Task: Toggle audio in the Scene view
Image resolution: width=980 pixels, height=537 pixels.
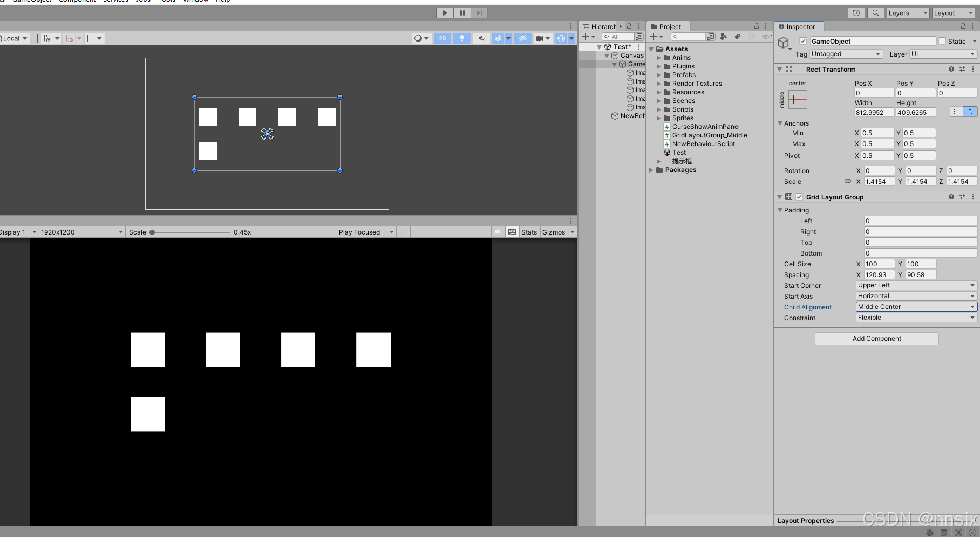Action: [481, 38]
